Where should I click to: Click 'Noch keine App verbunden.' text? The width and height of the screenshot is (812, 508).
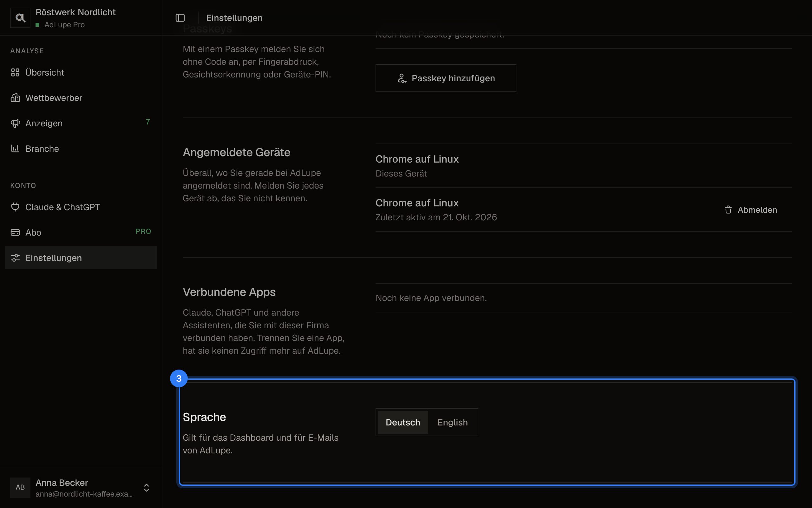pos(431,298)
